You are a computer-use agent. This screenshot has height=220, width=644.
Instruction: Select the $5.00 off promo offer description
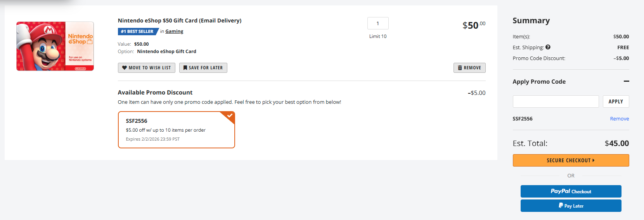[166, 130]
